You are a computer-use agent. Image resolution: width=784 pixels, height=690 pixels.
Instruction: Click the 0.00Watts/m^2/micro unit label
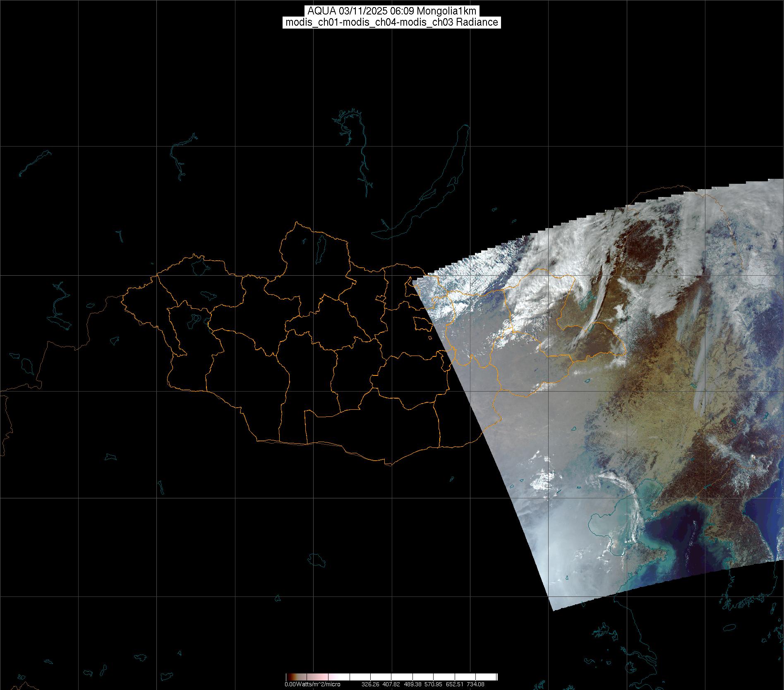coord(312,684)
